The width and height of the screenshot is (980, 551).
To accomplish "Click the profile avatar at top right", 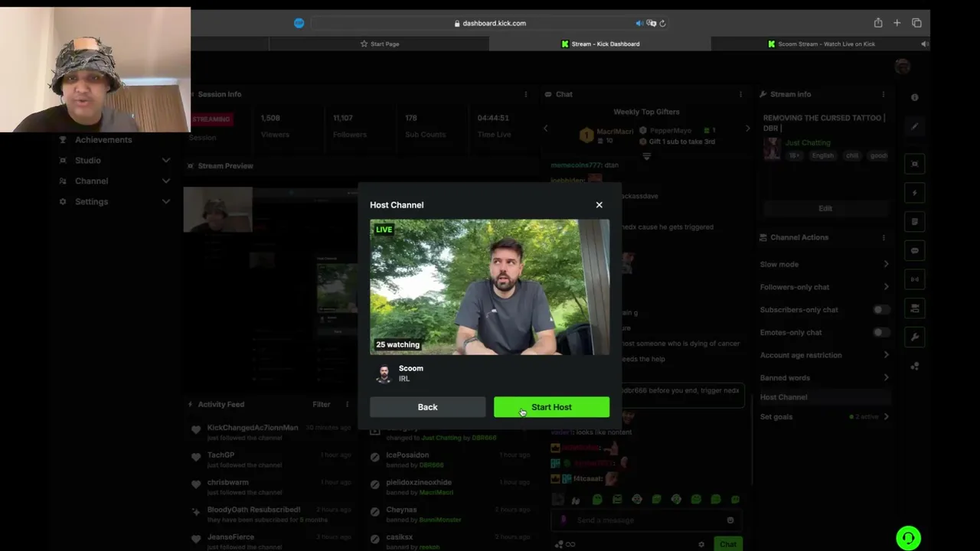I will tap(902, 67).
